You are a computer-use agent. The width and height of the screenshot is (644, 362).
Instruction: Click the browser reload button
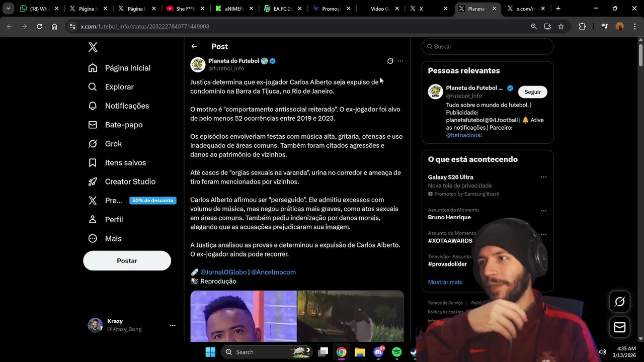(x=39, y=26)
